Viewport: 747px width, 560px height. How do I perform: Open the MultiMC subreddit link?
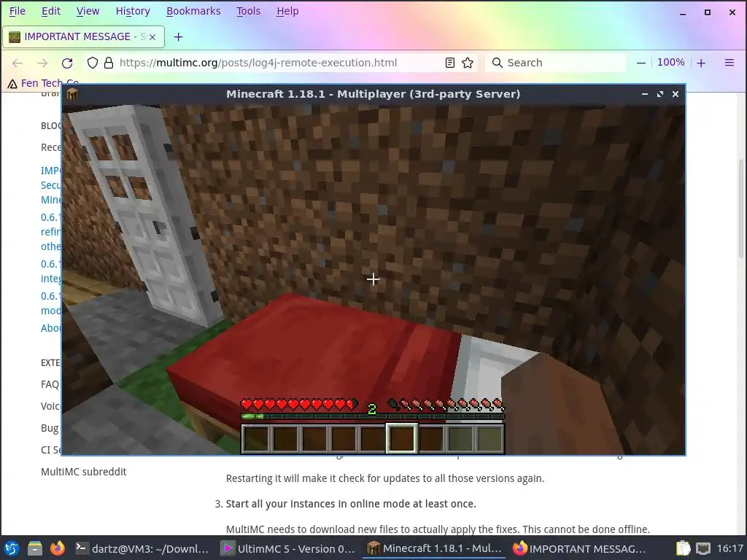(x=83, y=472)
